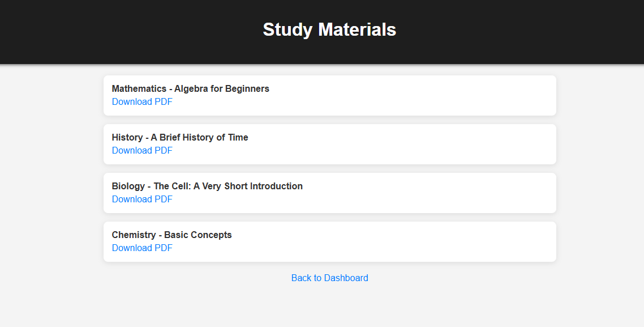The height and width of the screenshot is (327, 644).
Task: Click the dark header bar left of the title
Action: click(113, 31)
